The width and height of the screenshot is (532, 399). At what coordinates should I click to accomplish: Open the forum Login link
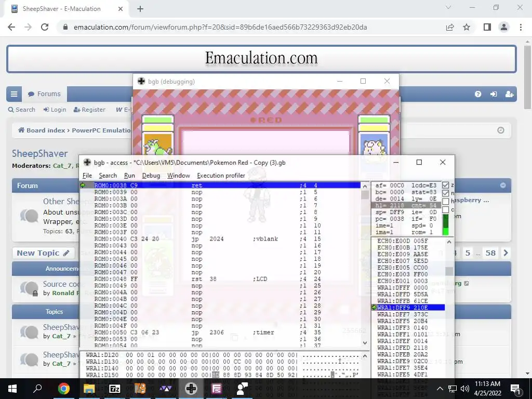(x=55, y=110)
